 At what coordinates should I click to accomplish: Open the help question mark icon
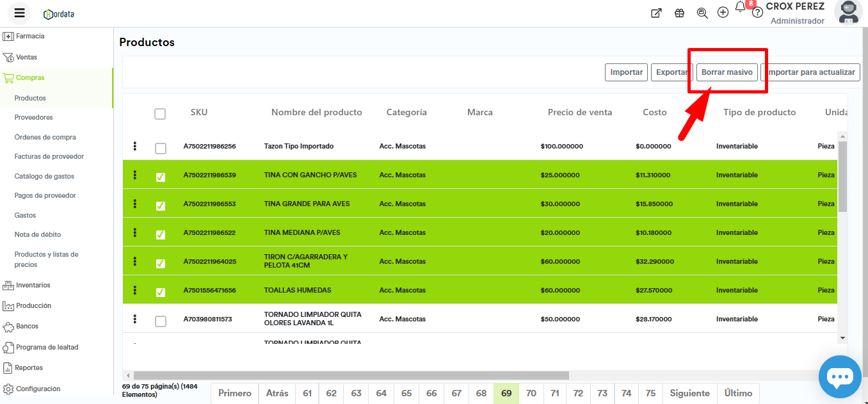tap(757, 13)
